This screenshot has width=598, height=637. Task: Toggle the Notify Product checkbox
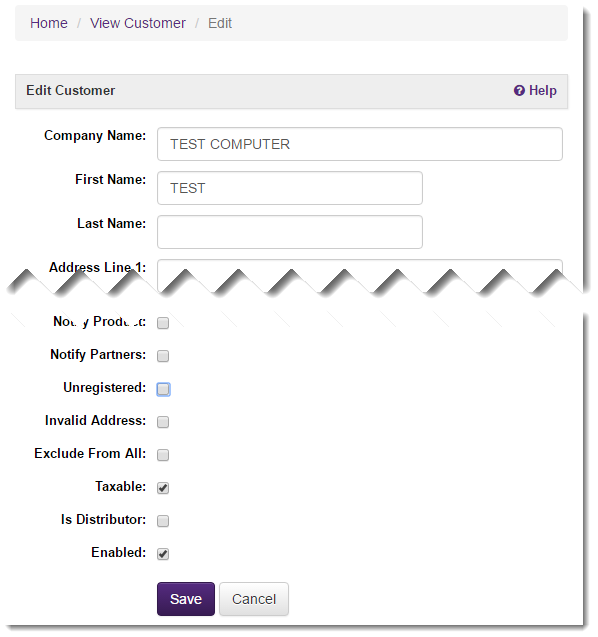163,323
